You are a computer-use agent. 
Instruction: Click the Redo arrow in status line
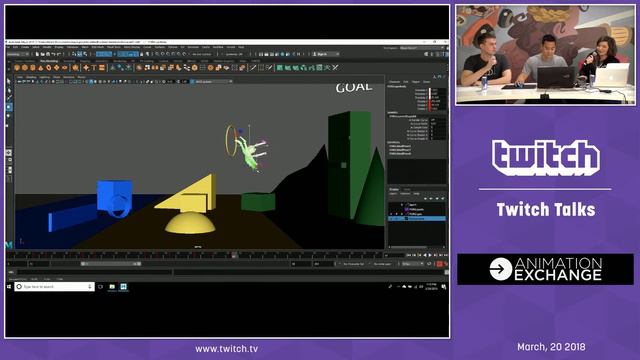pos(59,54)
